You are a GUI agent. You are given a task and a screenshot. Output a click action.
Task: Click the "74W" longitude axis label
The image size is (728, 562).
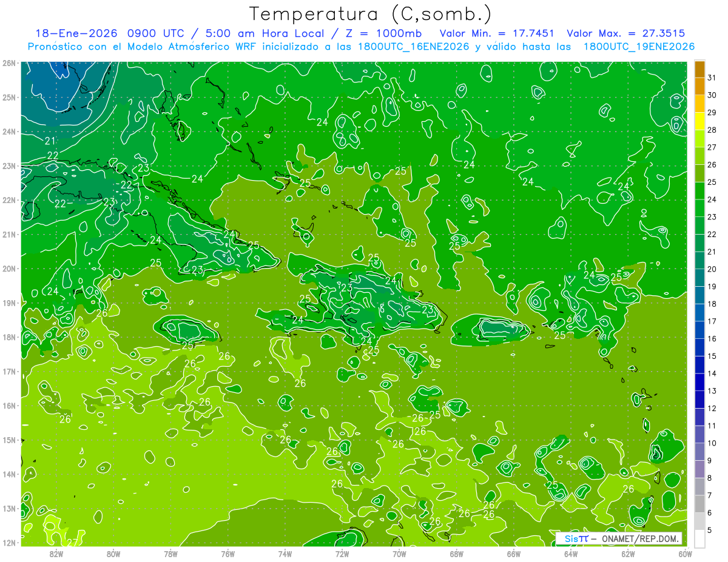[285, 553]
